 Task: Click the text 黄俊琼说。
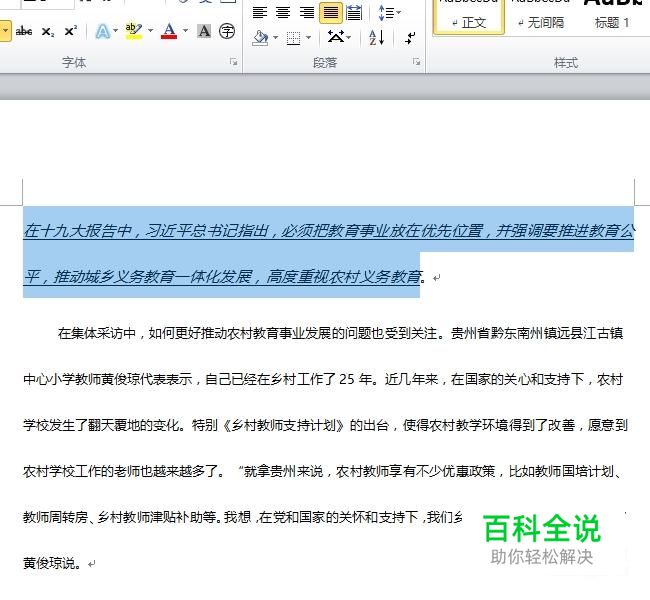pos(52,563)
